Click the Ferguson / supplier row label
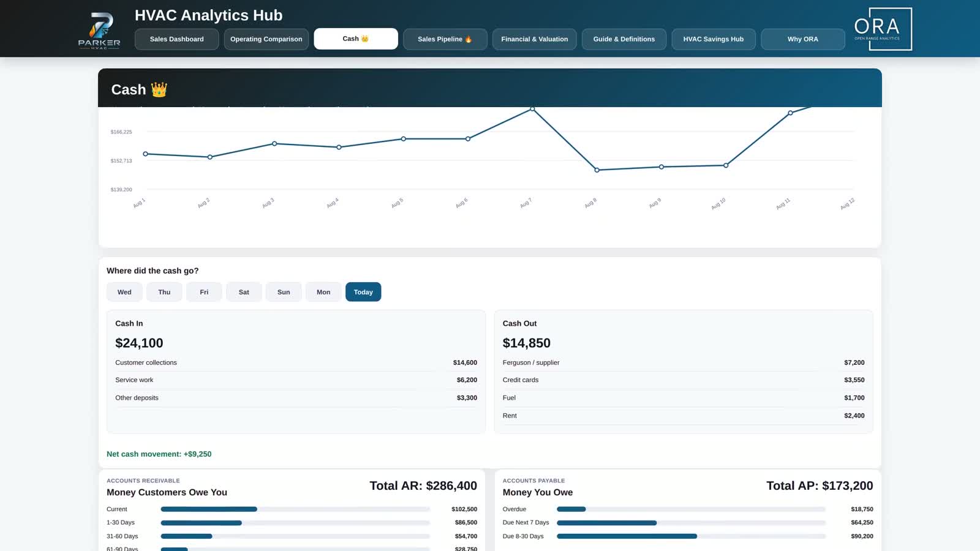980x551 pixels. 531,363
